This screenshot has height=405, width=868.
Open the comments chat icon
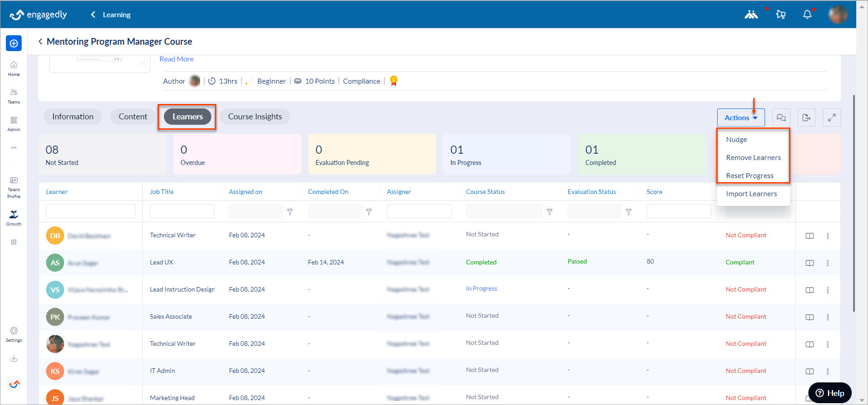click(781, 118)
